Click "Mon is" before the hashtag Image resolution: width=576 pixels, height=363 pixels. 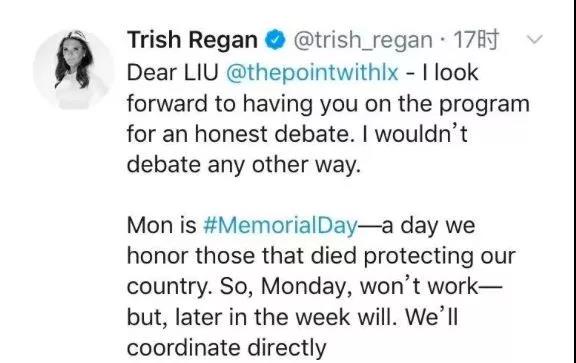(x=162, y=225)
